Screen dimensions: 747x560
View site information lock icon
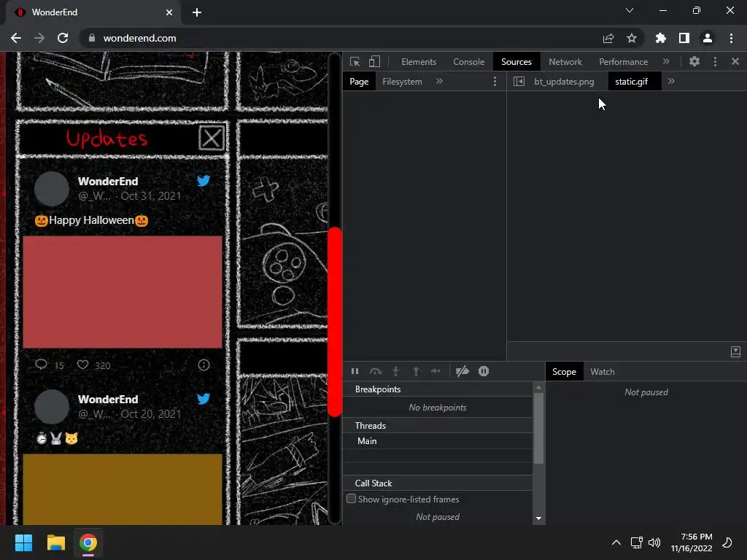tap(92, 38)
